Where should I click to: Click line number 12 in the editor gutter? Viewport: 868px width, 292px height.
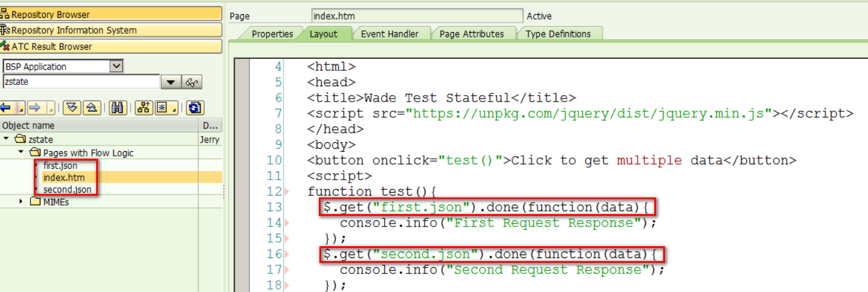click(x=274, y=191)
